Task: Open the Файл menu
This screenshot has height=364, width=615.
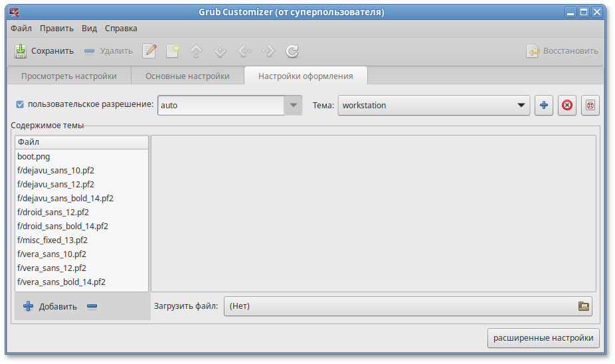Action: pos(21,29)
